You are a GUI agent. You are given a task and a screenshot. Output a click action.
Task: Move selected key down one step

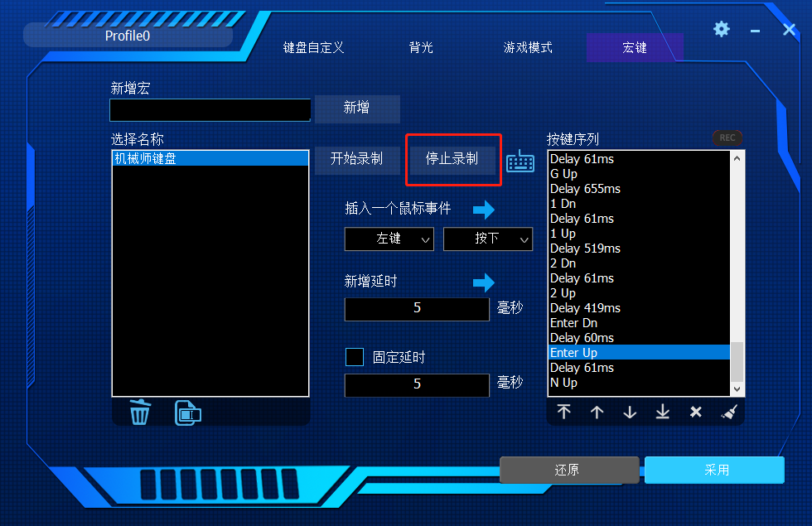(630, 413)
